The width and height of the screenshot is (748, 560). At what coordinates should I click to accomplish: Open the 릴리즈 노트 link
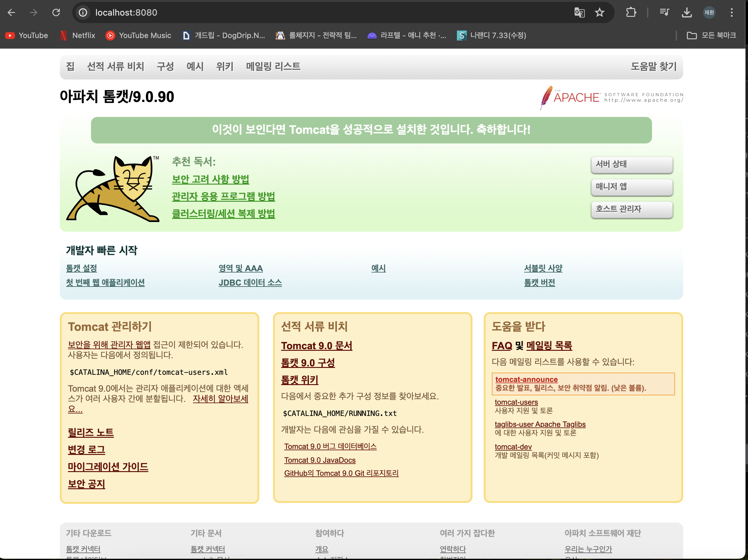click(91, 433)
